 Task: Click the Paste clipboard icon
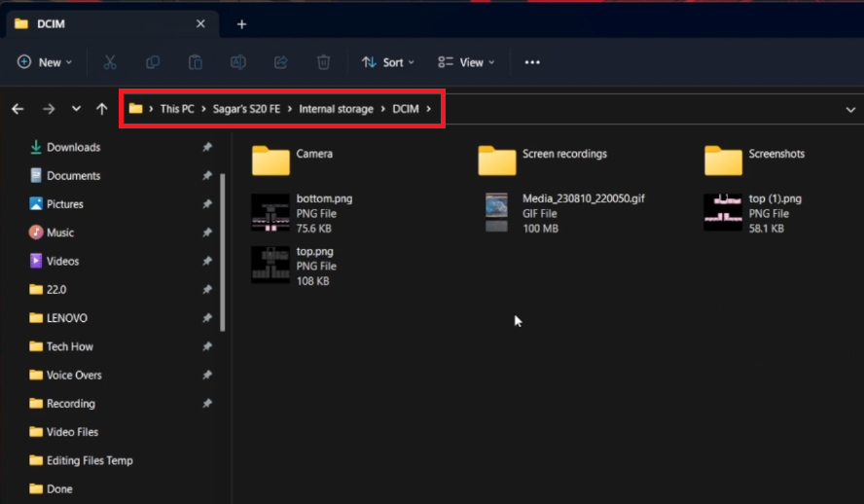[196, 62]
